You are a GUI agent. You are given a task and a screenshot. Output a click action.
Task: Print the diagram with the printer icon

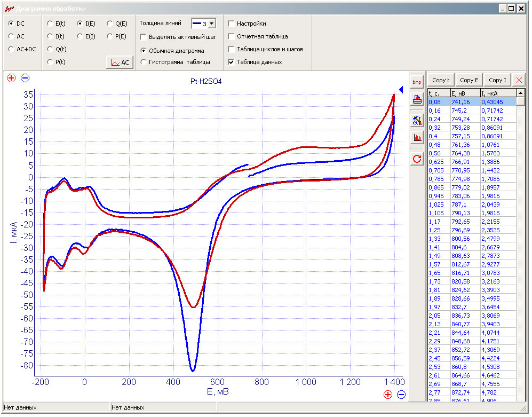pyautogui.click(x=417, y=99)
